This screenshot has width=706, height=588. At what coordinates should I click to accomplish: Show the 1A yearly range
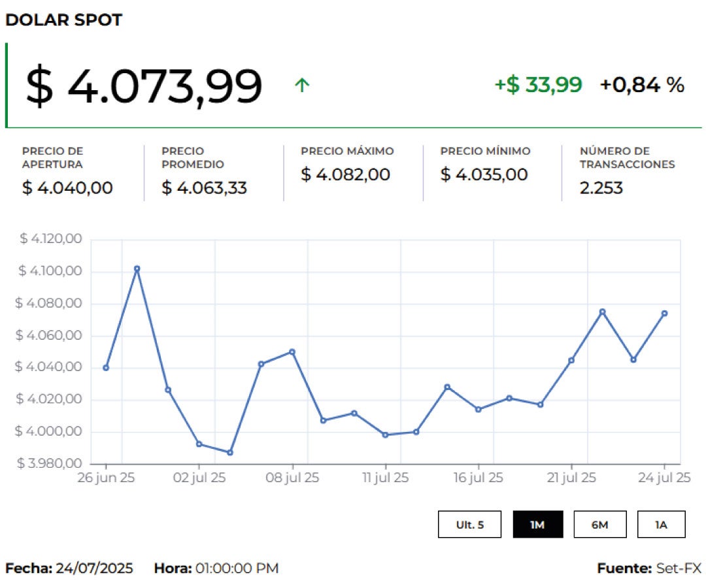pos(661,525)
